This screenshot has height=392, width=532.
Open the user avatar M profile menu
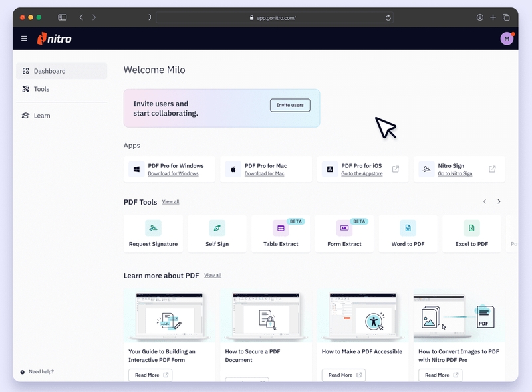(507, 39)
